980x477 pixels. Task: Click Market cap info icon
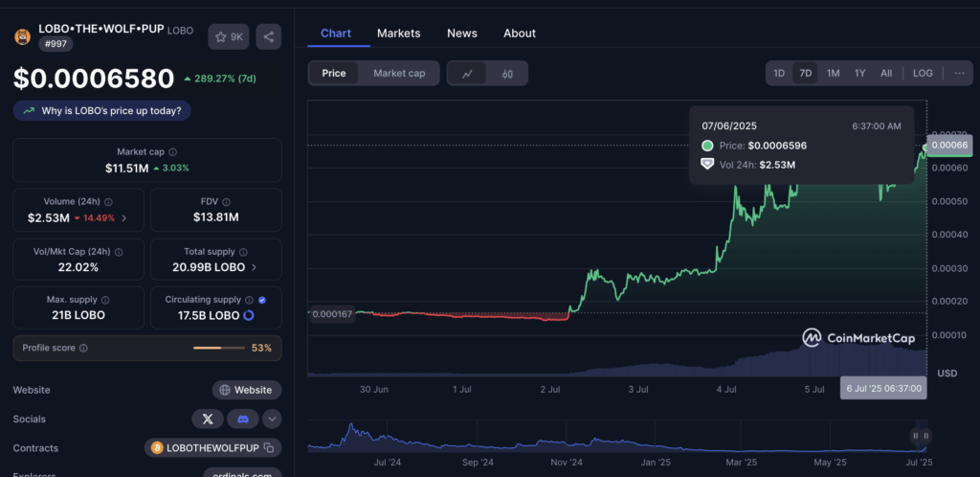coord(173,152)
